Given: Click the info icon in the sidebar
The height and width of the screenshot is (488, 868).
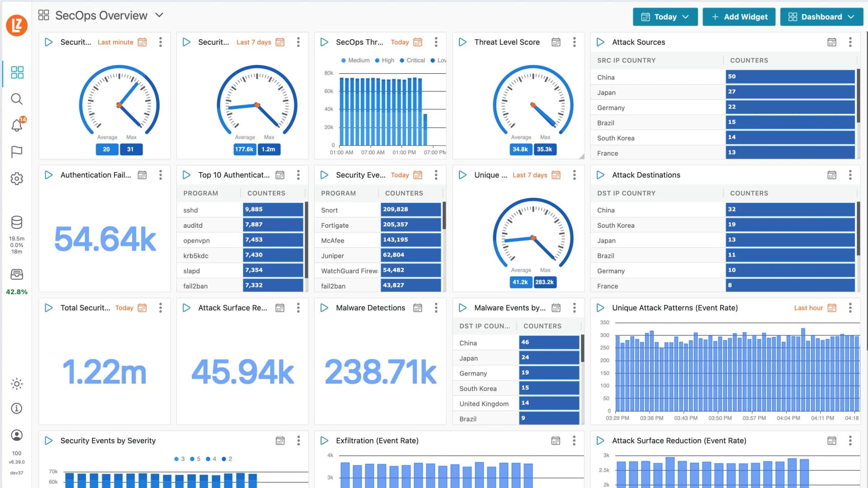Looking at the screenshot, I should coord(17,408).
